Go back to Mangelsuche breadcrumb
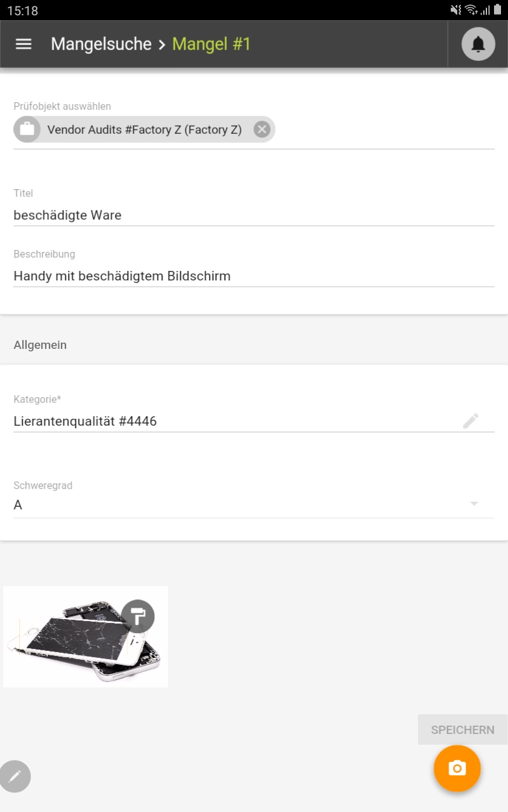Viewport: 508px width, 812px height. (x=101, y=44)
